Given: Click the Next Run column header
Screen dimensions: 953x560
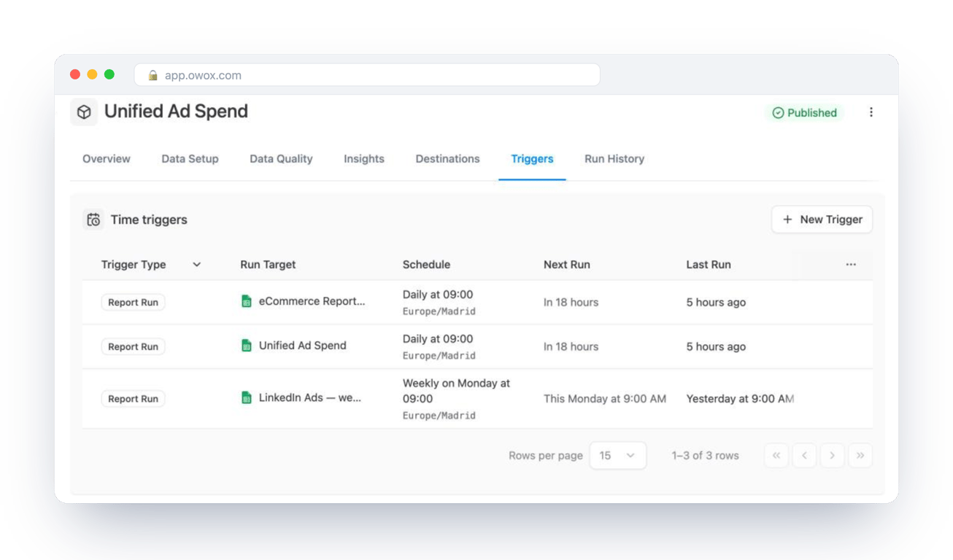Looking at the screenshot, I should [567, 265].
